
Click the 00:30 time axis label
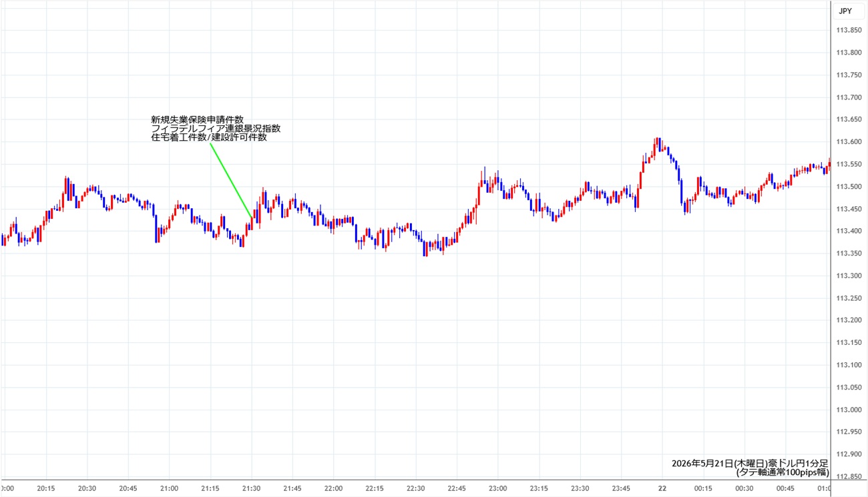[744, 488]
